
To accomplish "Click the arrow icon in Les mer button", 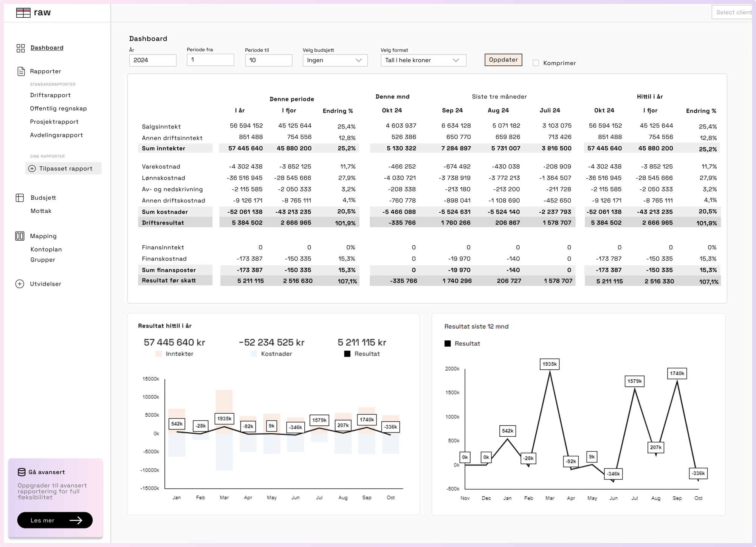I will point(76,520).
